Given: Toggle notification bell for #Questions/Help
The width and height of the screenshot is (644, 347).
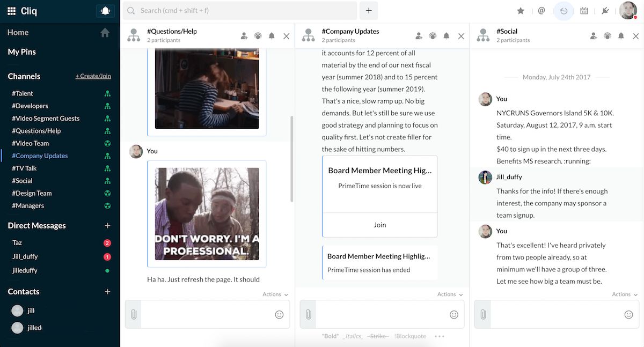Looking at the screenshot, I should click(272, 36).
